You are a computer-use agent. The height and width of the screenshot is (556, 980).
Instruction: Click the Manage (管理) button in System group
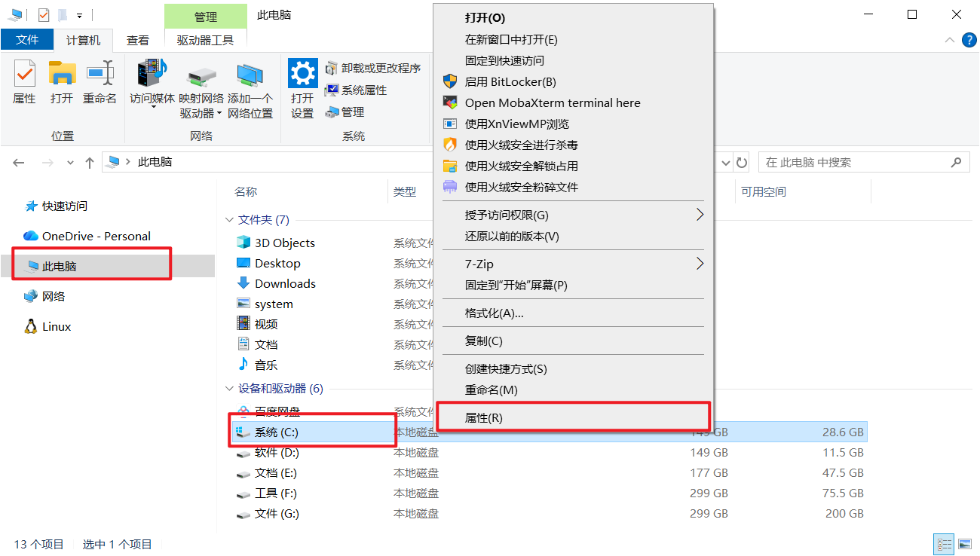tap(345, 112)
